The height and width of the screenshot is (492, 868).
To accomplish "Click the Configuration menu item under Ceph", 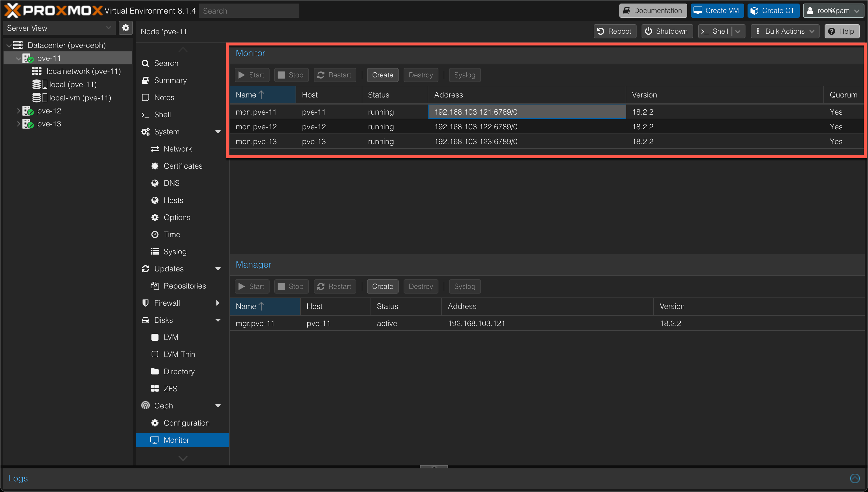I will (x=187, y=423).
